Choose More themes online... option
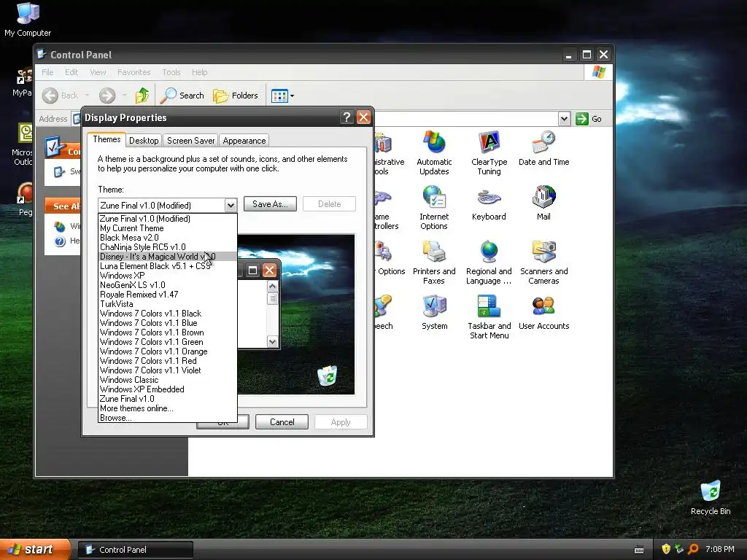 pos(167,408)
